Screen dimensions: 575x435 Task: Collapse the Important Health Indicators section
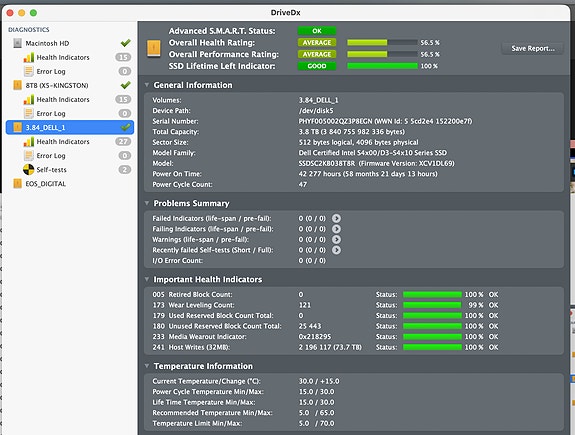pos(147,279)
